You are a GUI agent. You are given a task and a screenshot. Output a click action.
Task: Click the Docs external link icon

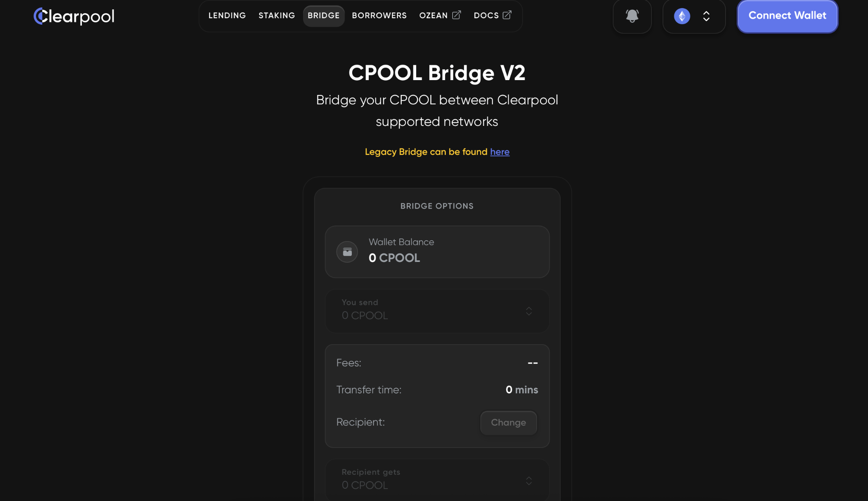pyautogui.click(x=507, y=15)
